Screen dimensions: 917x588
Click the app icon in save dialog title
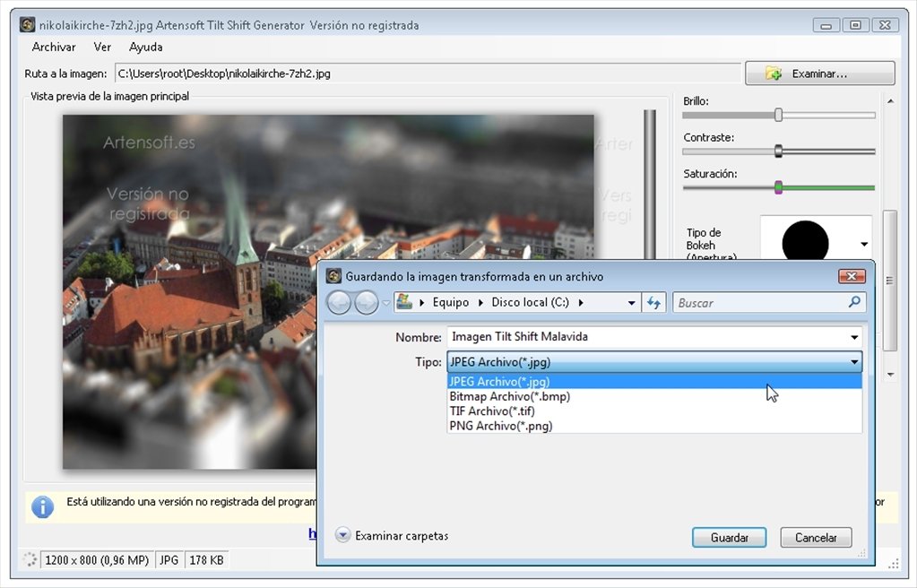click(333, 276)
